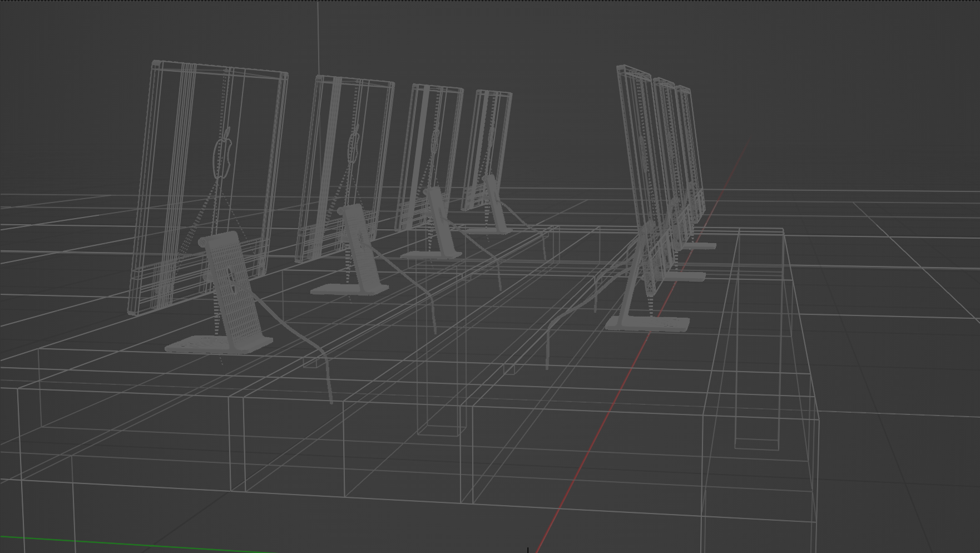Image resolution: width=980 pixels, height=553 pixels.
Task: Click the second monitor's stand base plate
Action: tap(349, 289)
